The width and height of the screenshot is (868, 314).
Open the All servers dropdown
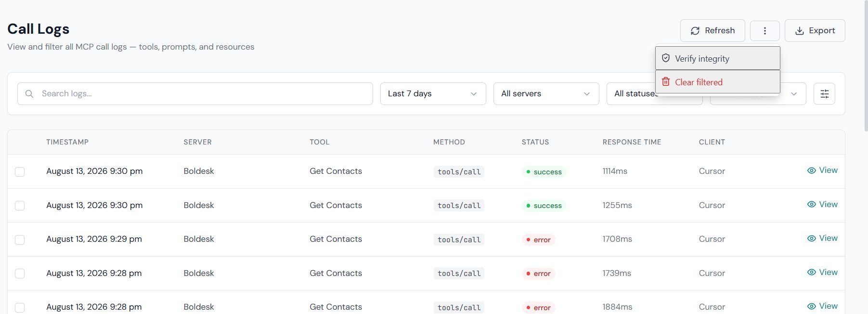coord(546,93)
